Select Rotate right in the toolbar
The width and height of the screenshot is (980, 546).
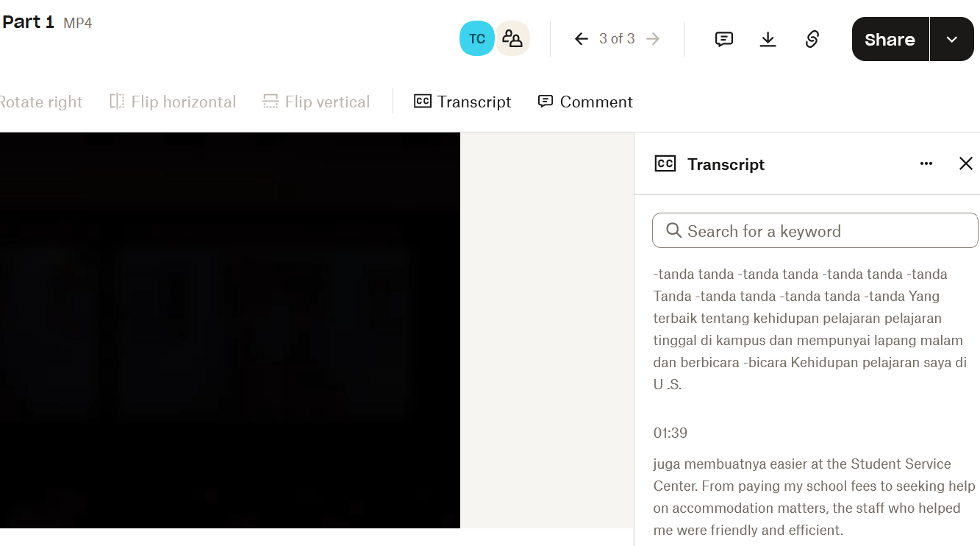[40, 102]
